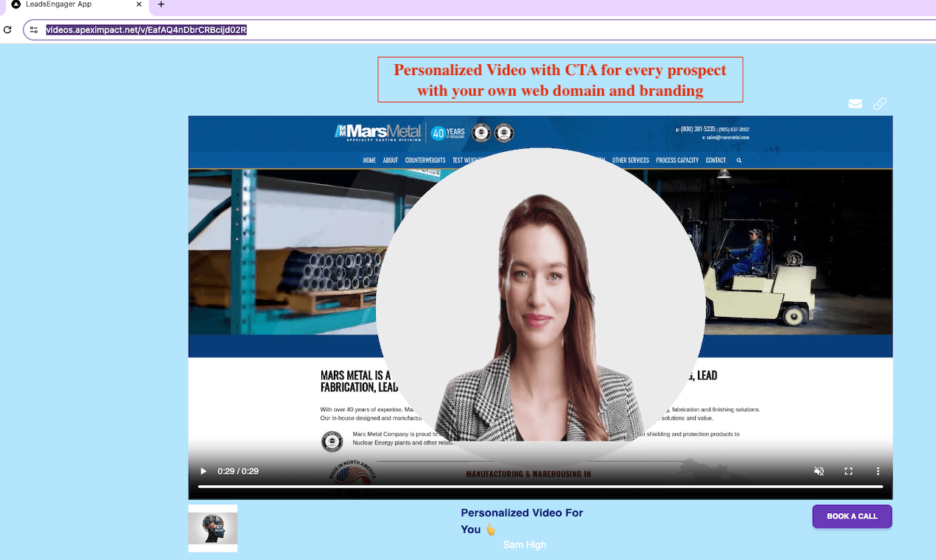Click the chain link copy icon
Viewport: 936px width, 560px height.
880,104
